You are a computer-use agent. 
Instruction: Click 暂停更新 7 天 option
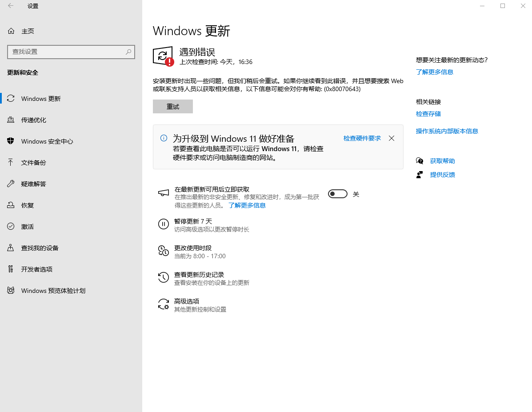pos(204,225)
